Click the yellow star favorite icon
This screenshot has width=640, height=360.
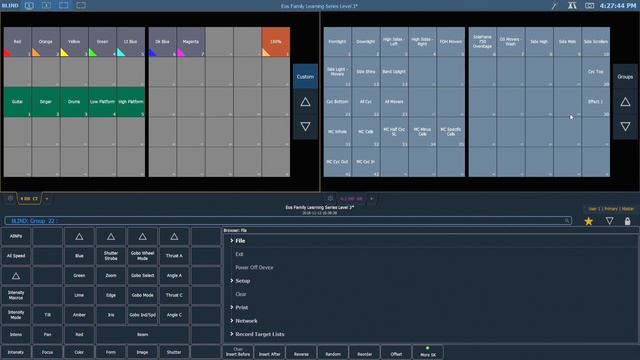(589, 221)
